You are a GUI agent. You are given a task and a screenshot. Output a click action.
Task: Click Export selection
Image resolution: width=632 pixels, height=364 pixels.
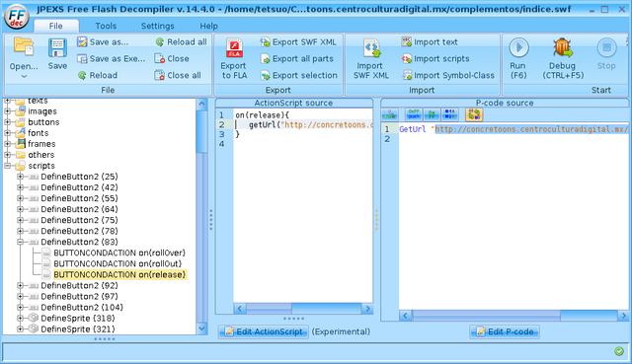(298, 75)
